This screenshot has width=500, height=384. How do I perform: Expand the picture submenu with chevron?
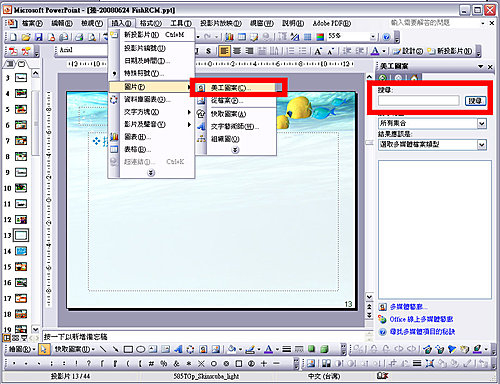235,150
